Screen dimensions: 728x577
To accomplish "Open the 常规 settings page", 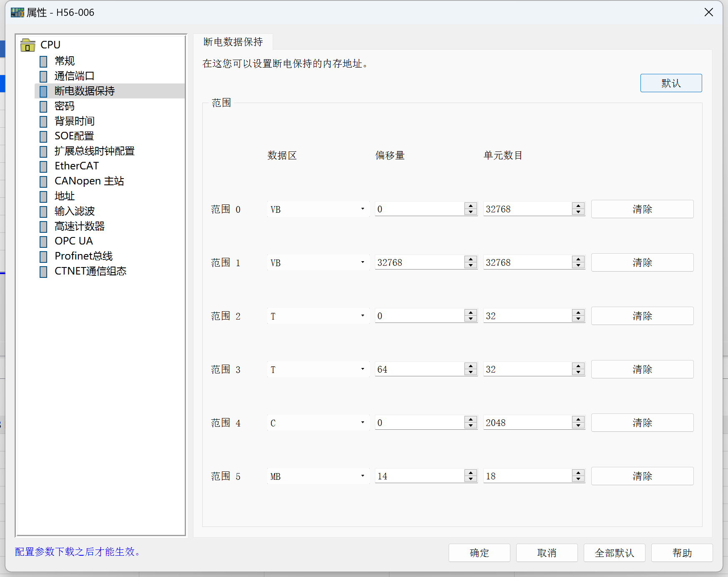I will tap(65, 61).
